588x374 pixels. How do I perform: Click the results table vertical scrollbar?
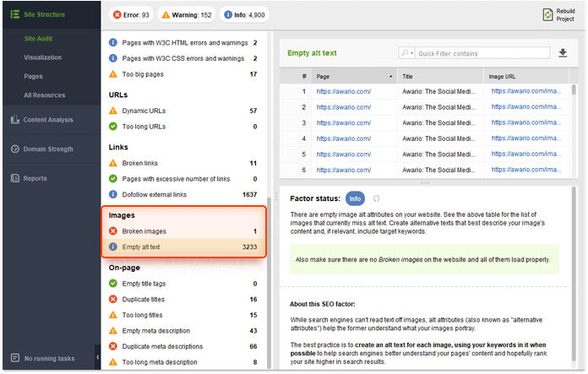[574, 90]
